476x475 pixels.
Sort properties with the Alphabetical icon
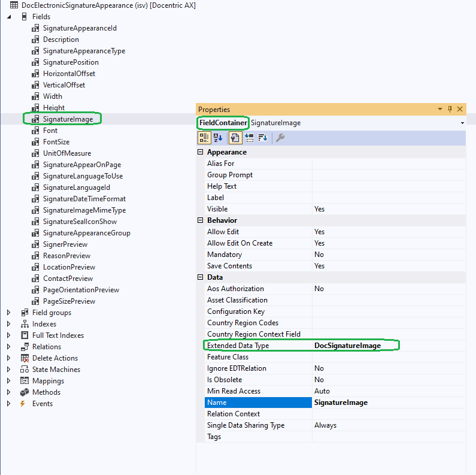tap(218, 138)
